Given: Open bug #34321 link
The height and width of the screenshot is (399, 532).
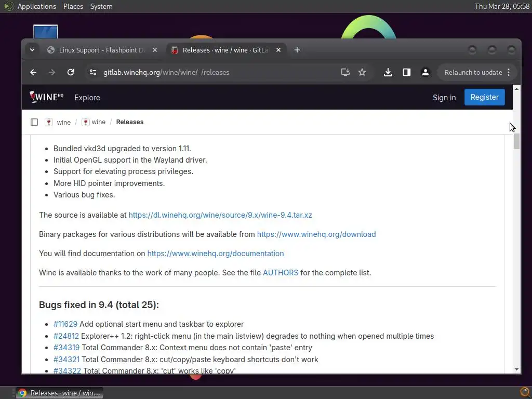Looking at the screenshot, I should (66, 360).
